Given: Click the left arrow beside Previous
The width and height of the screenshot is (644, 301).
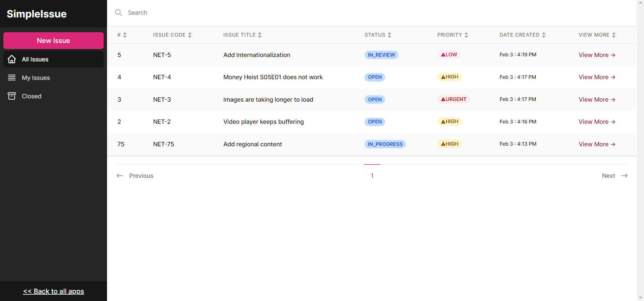Looking at the screenshot, I should [120, 176].
